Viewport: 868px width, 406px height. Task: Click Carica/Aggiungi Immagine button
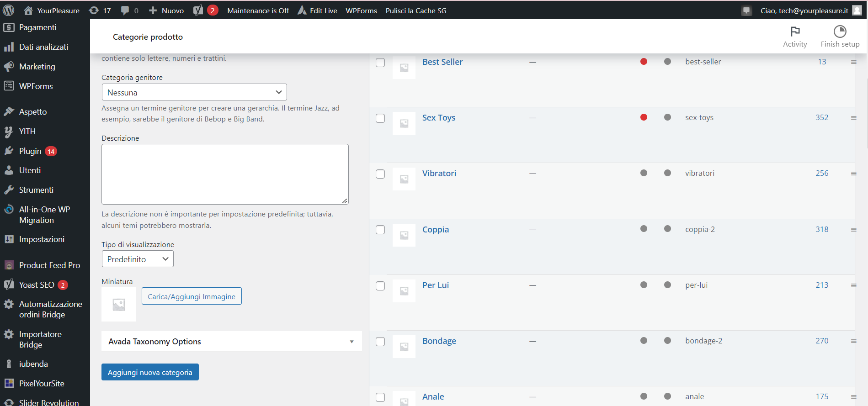pyautogui.click(x=192, y=296)
